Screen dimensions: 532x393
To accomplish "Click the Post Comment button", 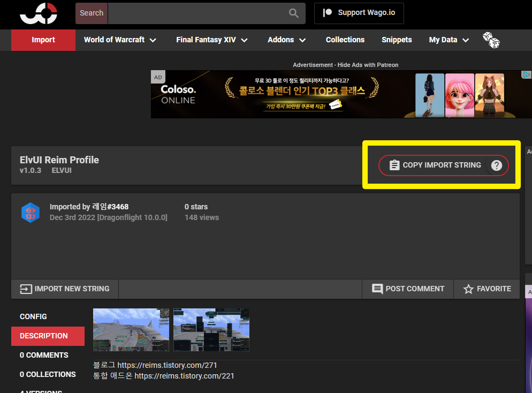I will 408,289.
